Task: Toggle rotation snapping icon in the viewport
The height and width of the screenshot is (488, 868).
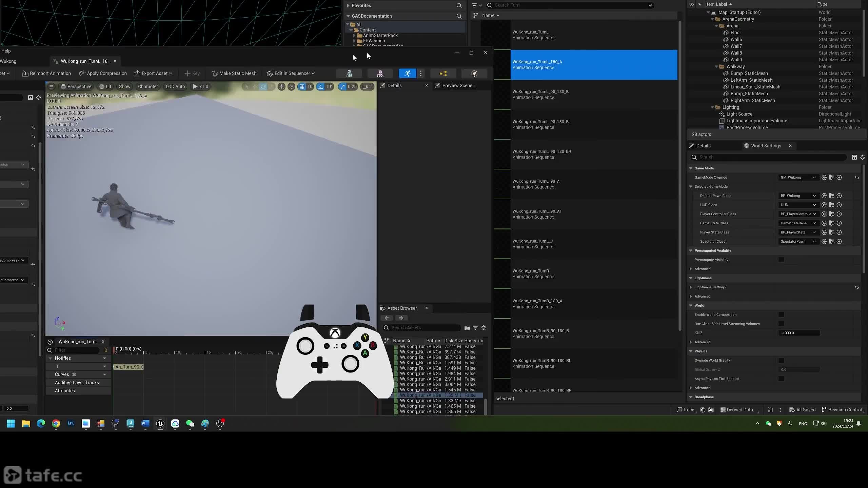Action: [x=320, y=86]
